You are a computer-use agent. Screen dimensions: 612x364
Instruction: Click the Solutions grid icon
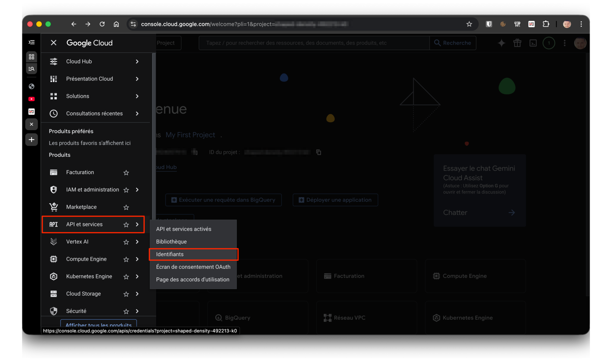pos(54,96)
